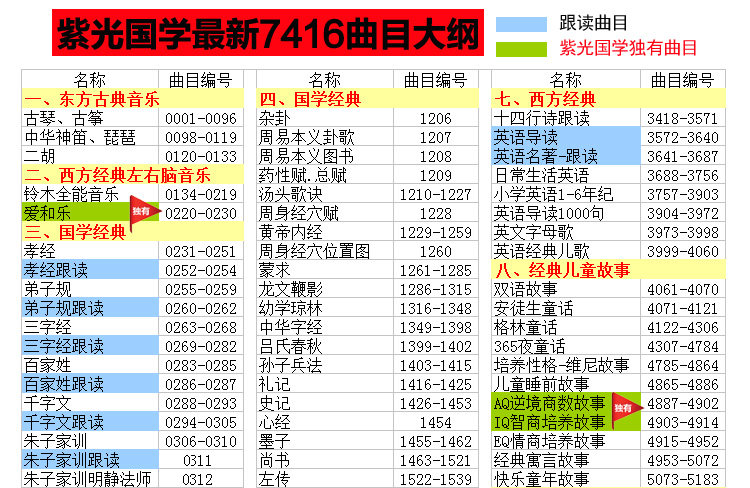Click the row 铃木全能音乐
Image resolution: width=750 pixels, height=488 pixels.
point(132,194)
